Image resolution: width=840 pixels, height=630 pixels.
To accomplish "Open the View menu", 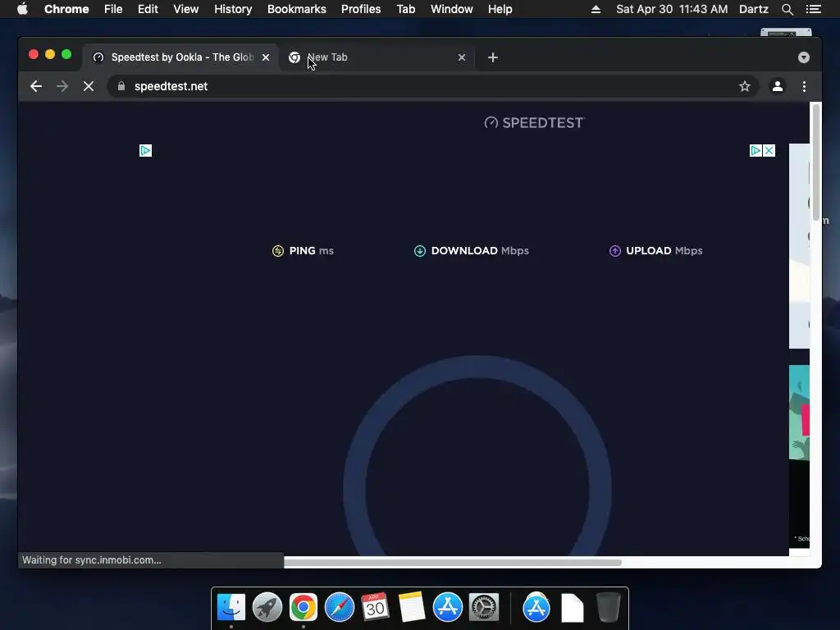I will pyautogui.click(x=186, y=9).
